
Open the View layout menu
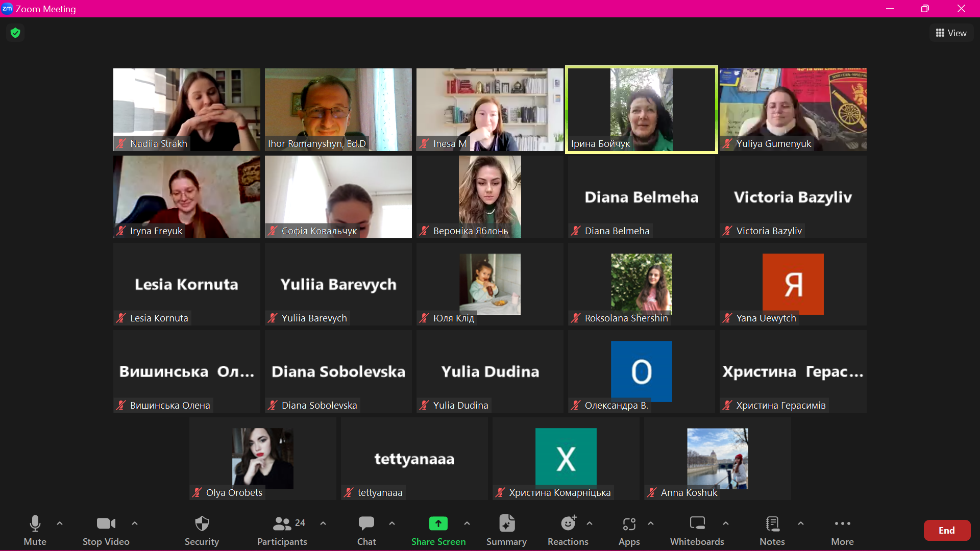pyautogui.click(x=951, y=33)
